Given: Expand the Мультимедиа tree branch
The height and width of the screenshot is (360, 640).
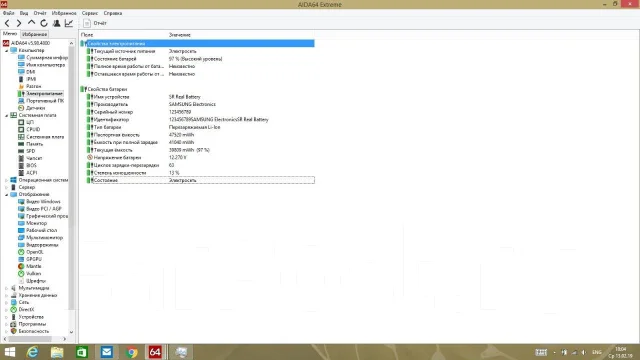Looking at the screenshot, I should tap(7, 288).
